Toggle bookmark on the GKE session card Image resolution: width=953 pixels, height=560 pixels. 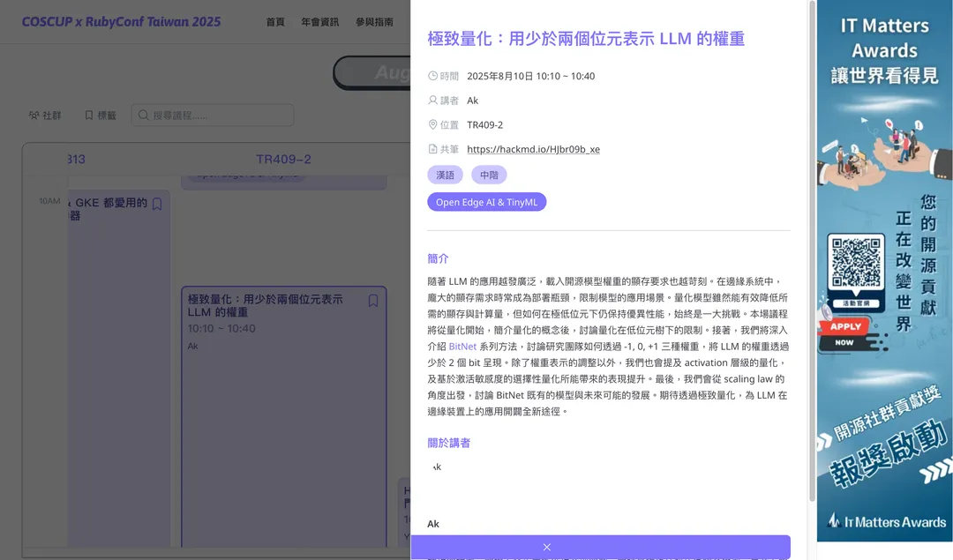tap(155, 202)
